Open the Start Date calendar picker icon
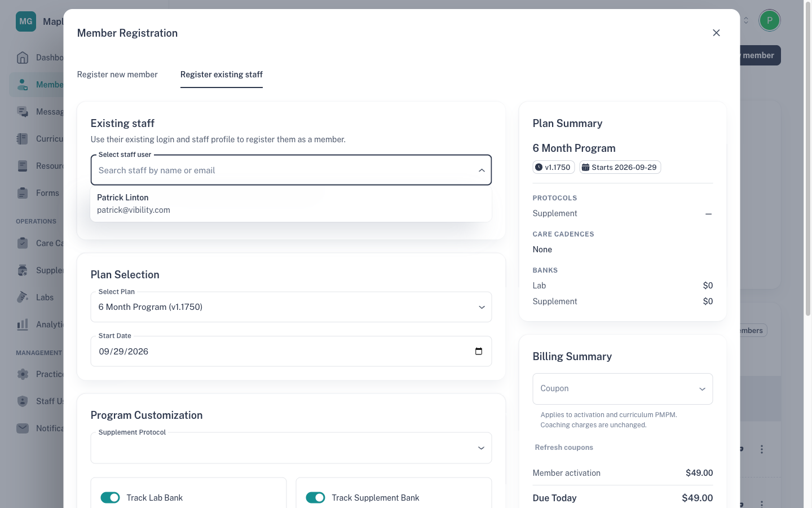Image resolution: width=812 pixels, height=508 pixels. 479,351
